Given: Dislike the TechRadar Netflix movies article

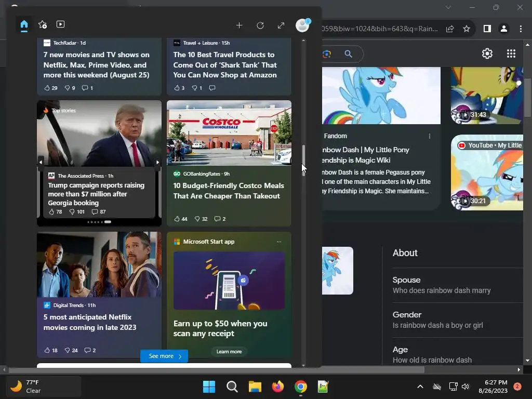Looking at the screenshot, I should 70,88.
